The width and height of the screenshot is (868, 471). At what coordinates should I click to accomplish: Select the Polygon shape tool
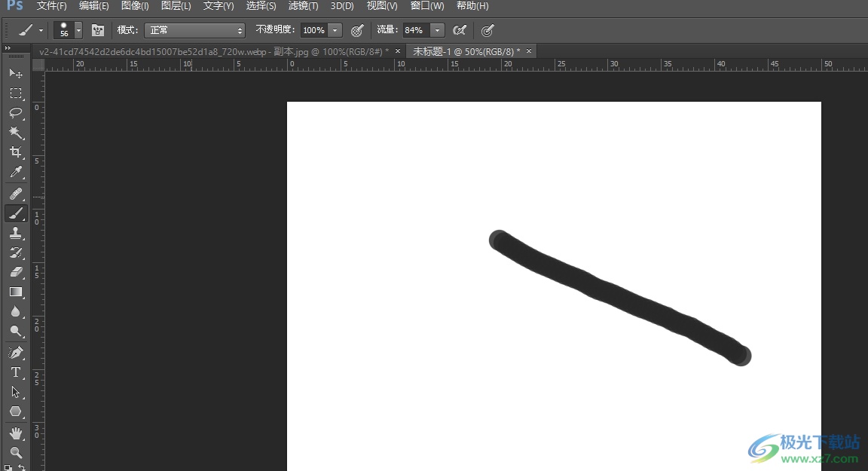click(x=16, y=411)
